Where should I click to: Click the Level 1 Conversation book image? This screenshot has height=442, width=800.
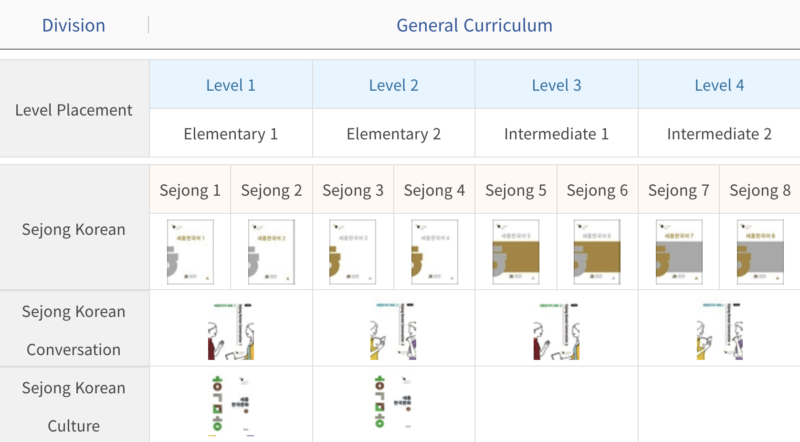[x=231, y=329]
